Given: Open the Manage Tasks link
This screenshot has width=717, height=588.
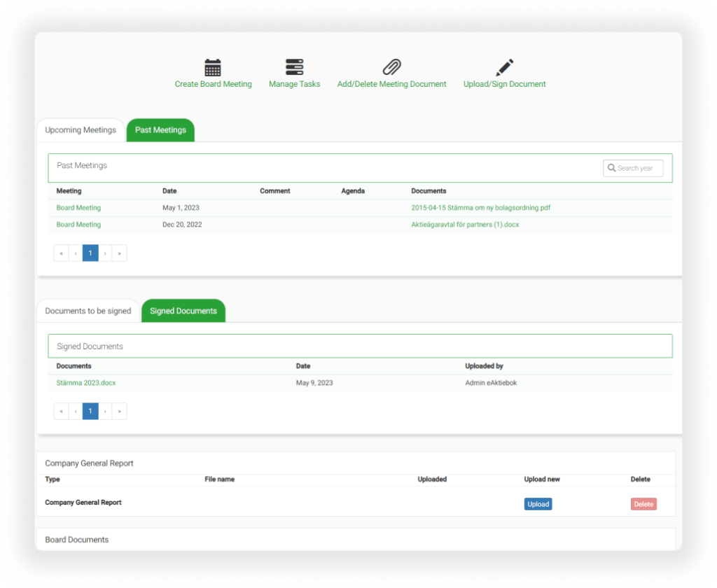Looking at the screenshot, I should 295,84.
